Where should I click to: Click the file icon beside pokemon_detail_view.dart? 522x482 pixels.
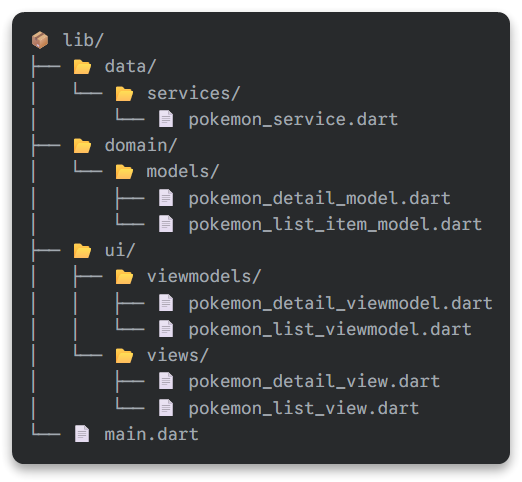tap(166, 381)
